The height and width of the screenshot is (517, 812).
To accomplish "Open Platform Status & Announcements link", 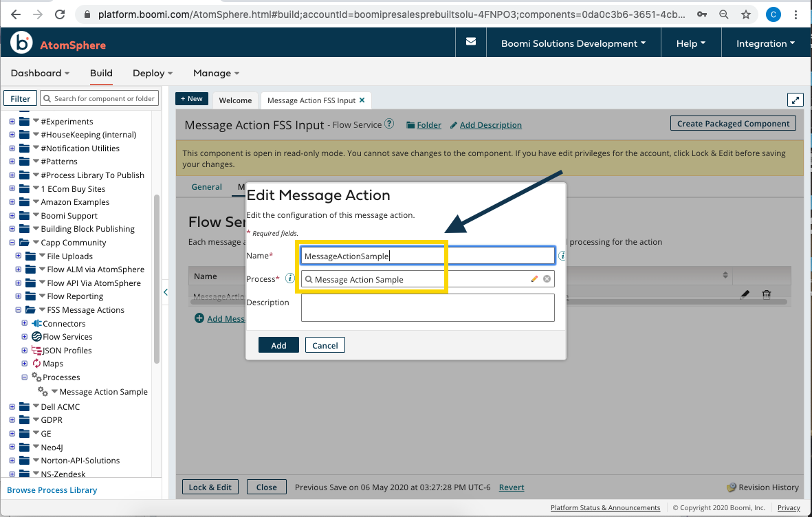I will point(605,507).
